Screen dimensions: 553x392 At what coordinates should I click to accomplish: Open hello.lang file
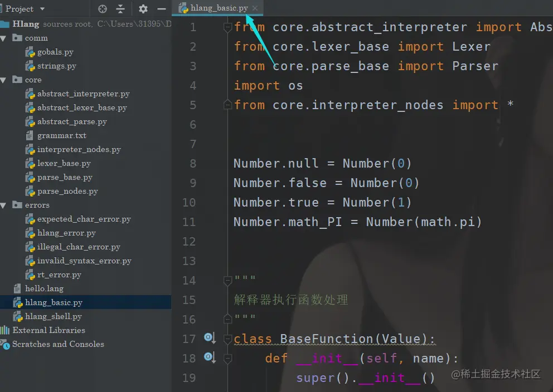point(44,288)
